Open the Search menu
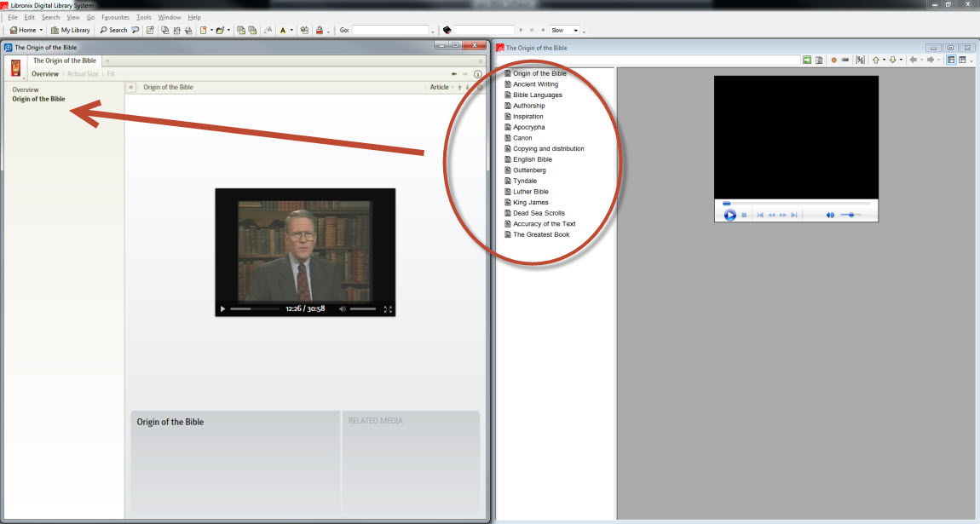 click(x=50, y=18)
